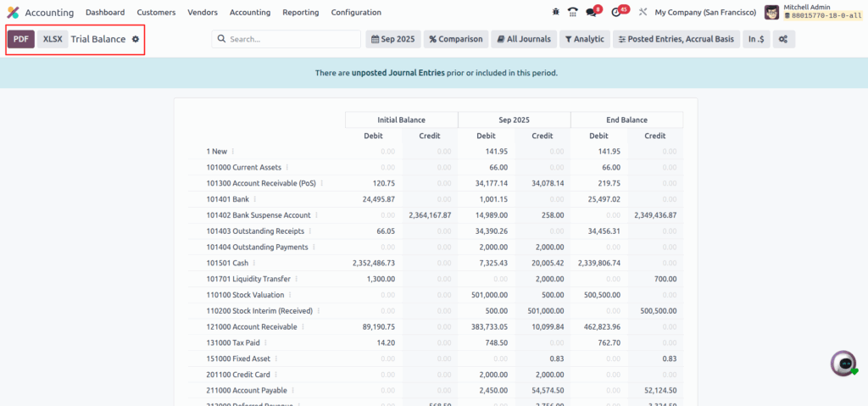Image resolution: width=868 pixels, height=406 pixels.
Task: Open the My Company (San Francisco) switcher
Action: [705, 12]
